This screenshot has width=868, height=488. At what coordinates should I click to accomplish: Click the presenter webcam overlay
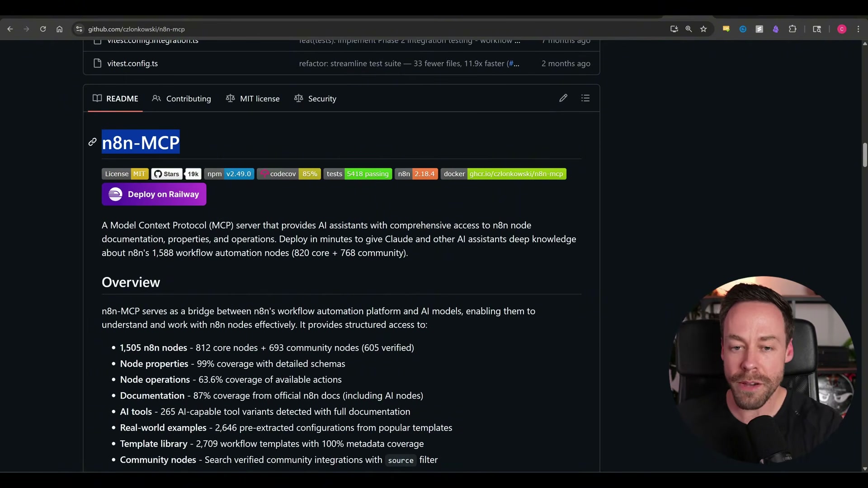click(x=762, y=370)
